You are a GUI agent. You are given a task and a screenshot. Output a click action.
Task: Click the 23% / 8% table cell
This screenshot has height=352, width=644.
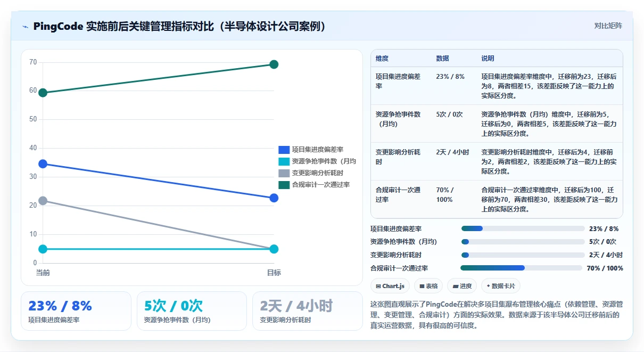coord(453,86)
